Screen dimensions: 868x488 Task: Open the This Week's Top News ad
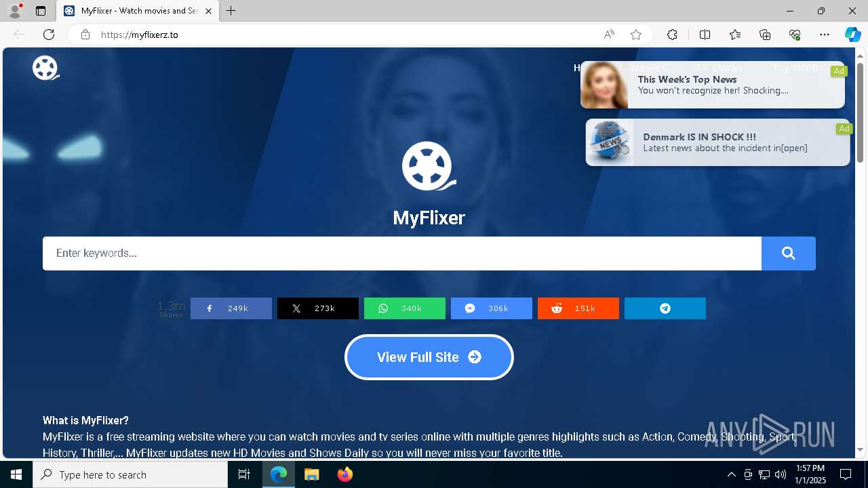click(713, 85)
